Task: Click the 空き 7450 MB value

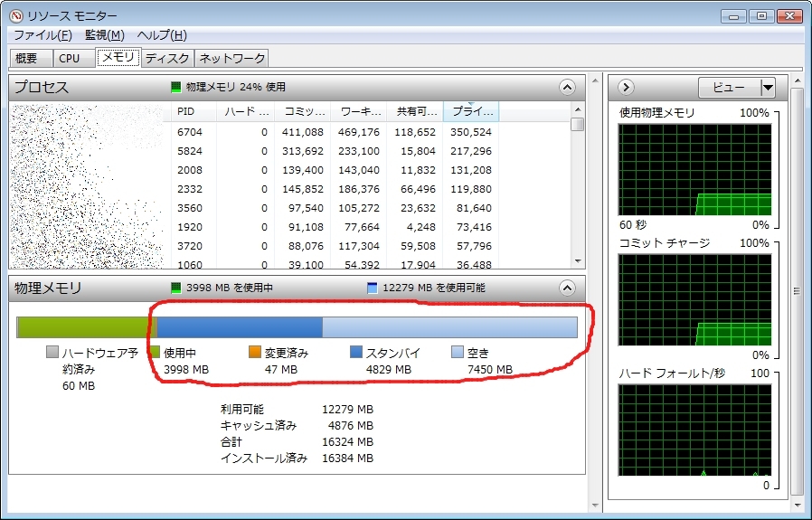Action: [490, 370]
